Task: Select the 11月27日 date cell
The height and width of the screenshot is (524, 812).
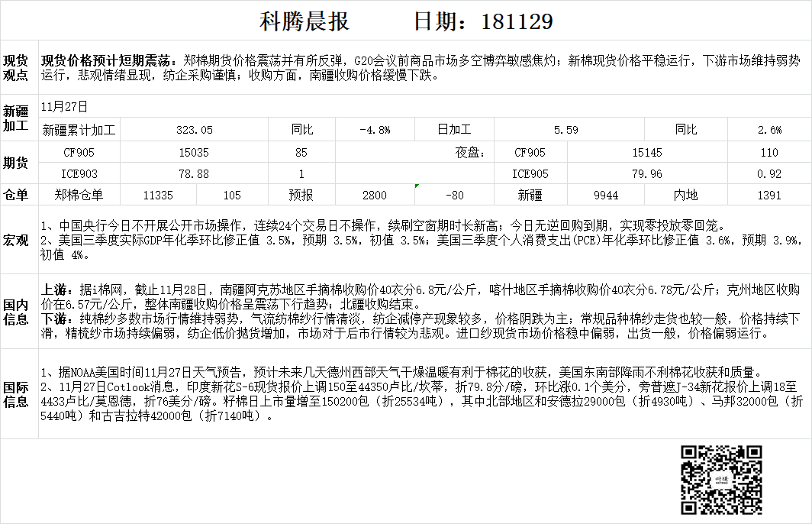Action: coord(65,107)
